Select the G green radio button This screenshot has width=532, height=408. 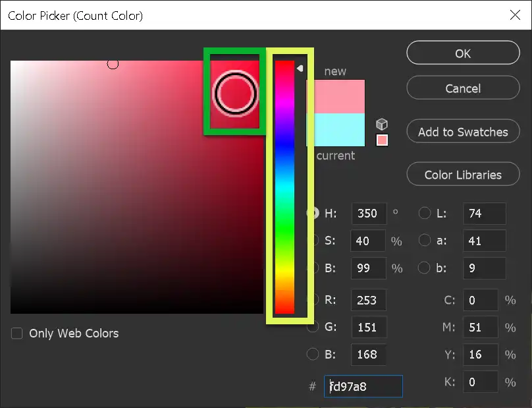click(313, 327)
